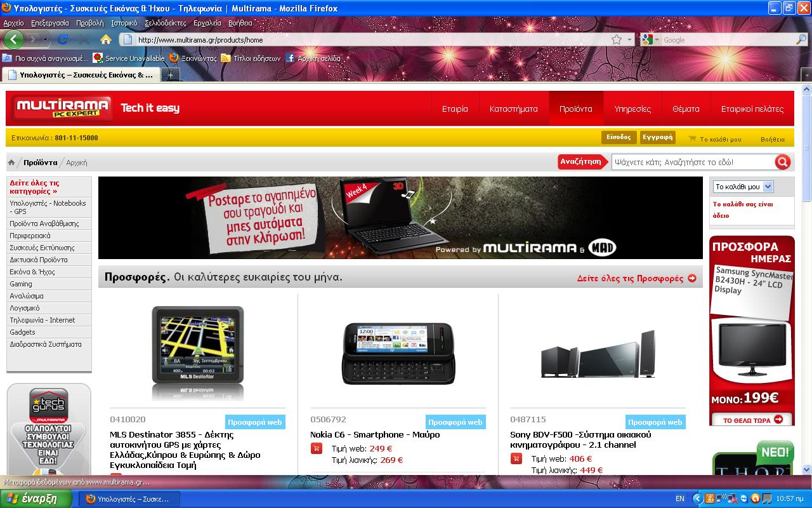Viewport: 812px width, 508px height.
Task: Open the Ιστορικό menu
Action: pyautogui.click(x=124, y=23)
